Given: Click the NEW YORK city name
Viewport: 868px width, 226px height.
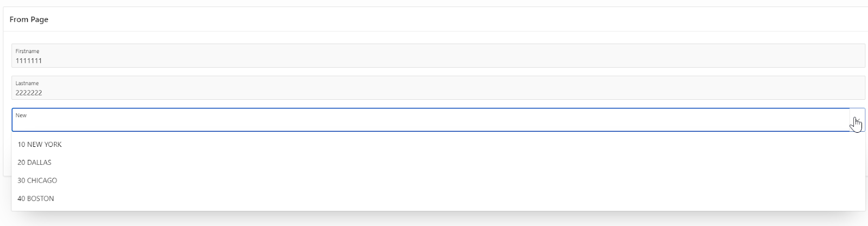Looking at the screenshot, I should coord(44,145).
